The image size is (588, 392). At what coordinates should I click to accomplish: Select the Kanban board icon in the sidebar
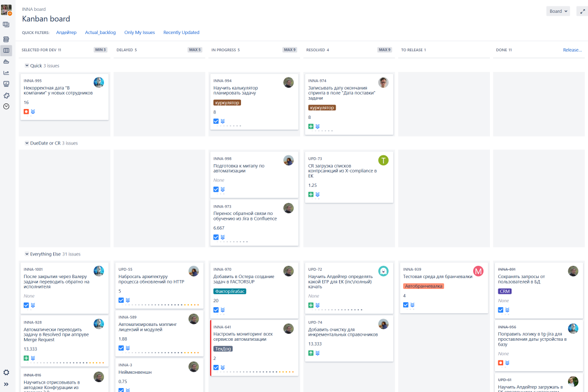coord(6,50)
